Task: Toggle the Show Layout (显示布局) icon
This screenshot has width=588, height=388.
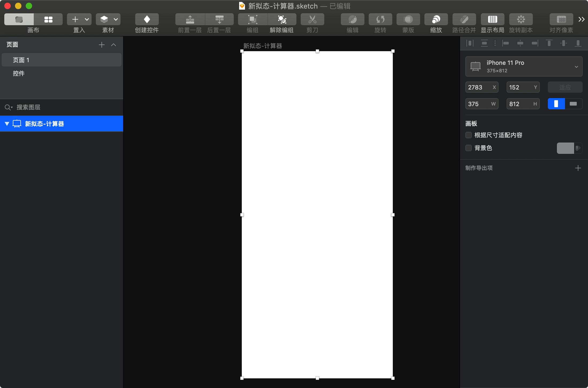Action: [492, 19]
